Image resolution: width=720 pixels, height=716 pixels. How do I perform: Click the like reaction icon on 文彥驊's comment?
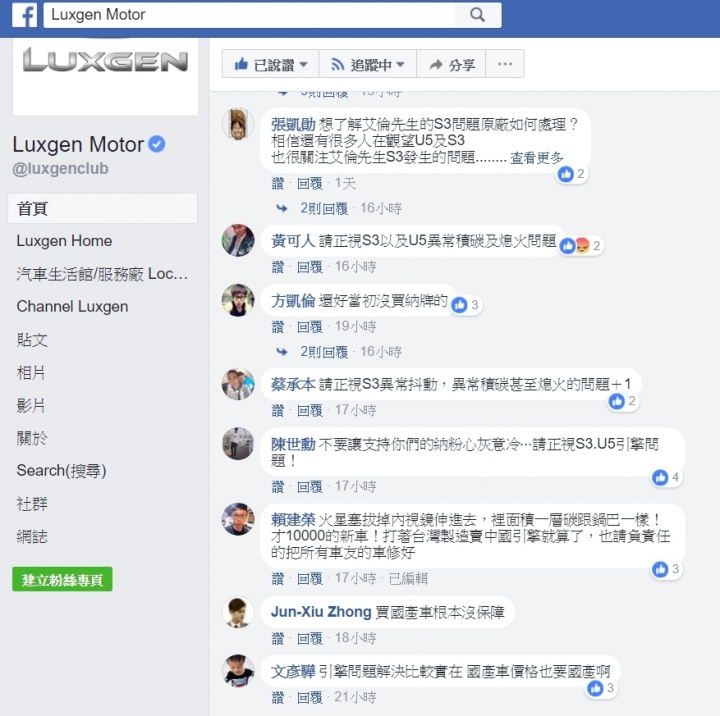tap(595, 688)
